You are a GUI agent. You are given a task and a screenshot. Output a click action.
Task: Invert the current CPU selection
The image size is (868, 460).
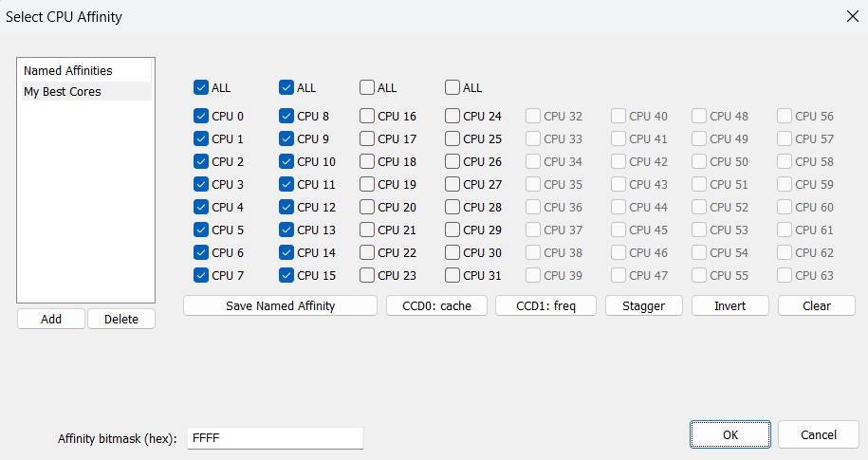pyautogui.click(x=729, y=305)
